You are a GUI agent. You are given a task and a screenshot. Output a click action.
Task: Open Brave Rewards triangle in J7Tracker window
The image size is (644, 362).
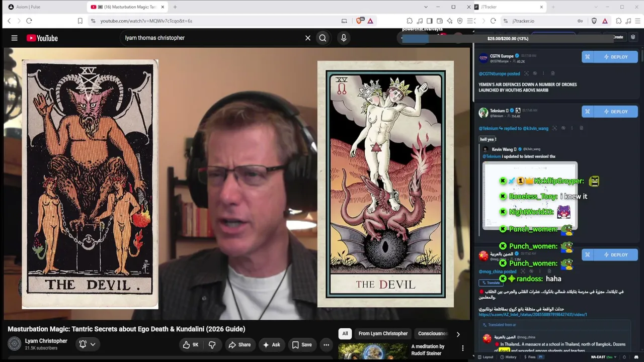(x=605, y=21)
